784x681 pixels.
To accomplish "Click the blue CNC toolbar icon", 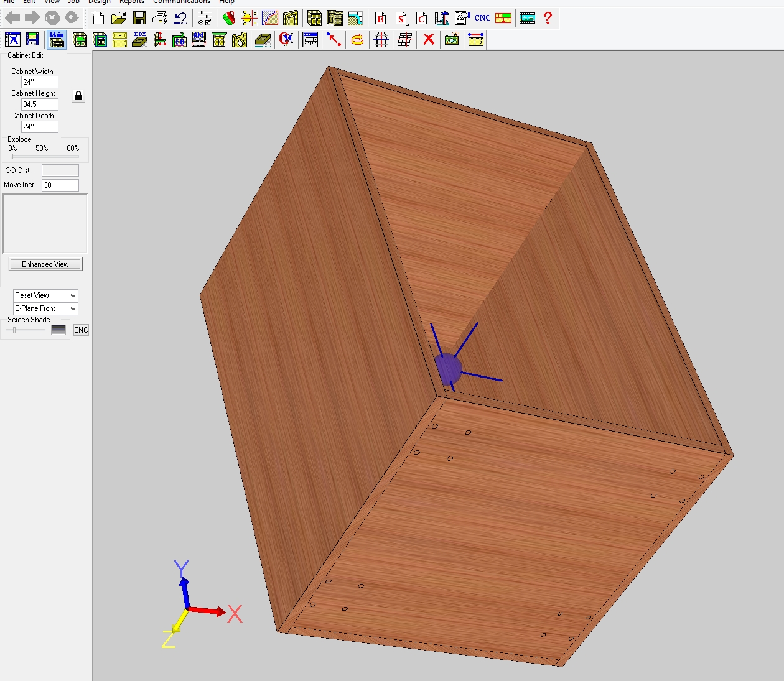I will (483, 18).
